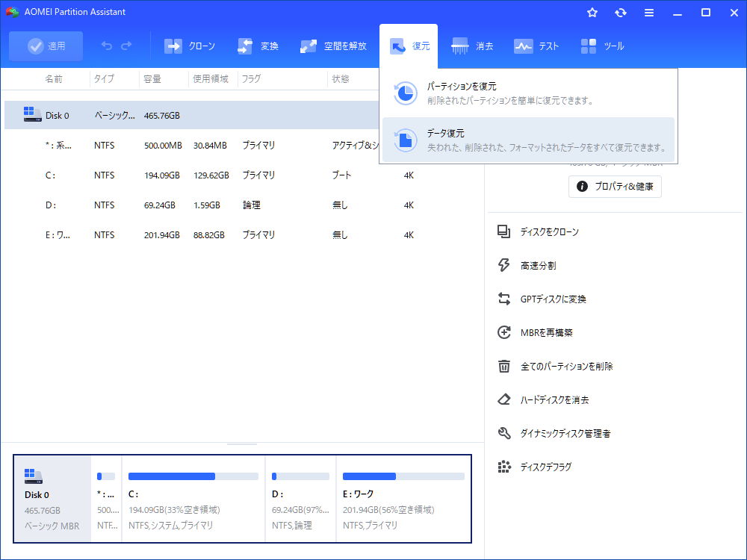
Task: Click the refresh icon in title bar
Action: (620, 13)
